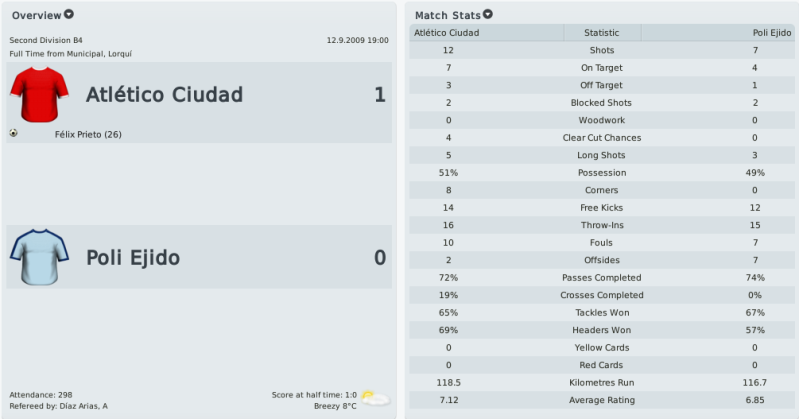Click the Statistic column header
The width and height of the screenshot is (799, 419).
pyautogui.click(x=602, y=33)
